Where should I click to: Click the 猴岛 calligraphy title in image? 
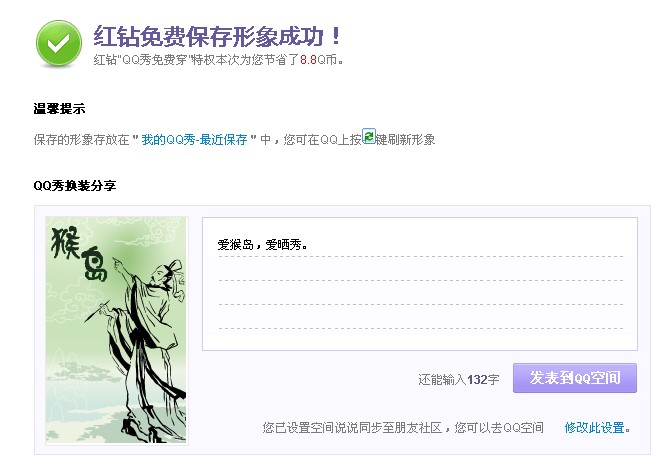79,253
